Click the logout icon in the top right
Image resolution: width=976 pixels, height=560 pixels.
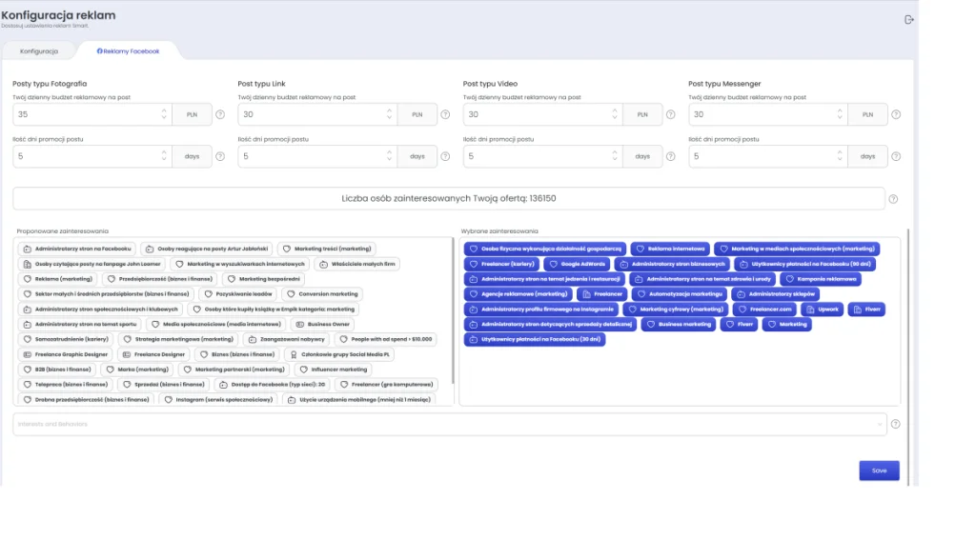click(x=908, y=19)
